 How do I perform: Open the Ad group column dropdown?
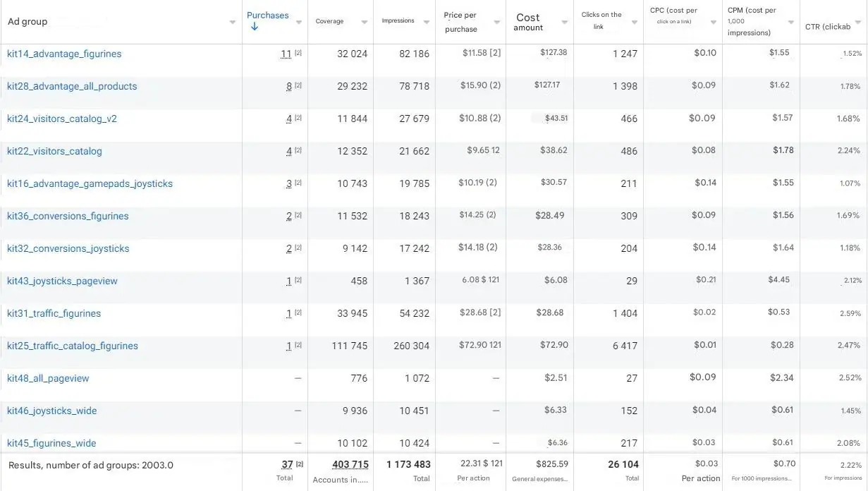coord(233,23)
